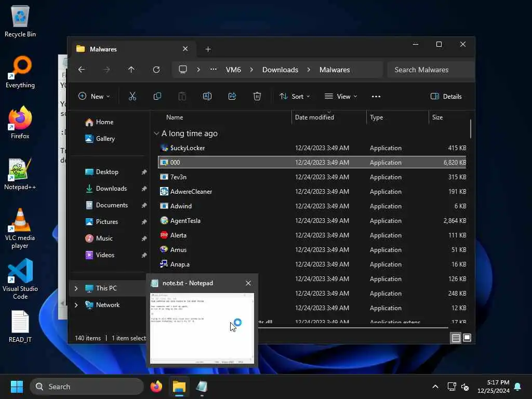Show hidden icons chevron in tray
The width and height of the screenshot is (532, 399).
tap(435, 387)
